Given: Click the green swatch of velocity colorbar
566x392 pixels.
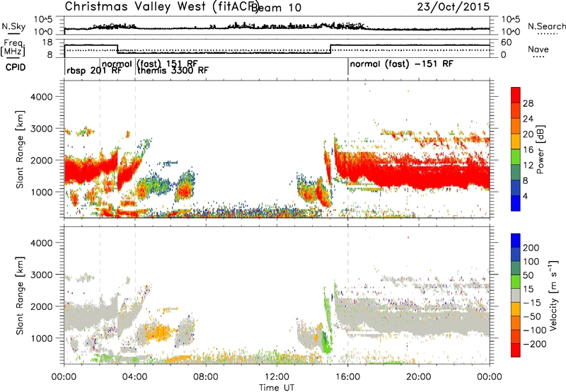Looking at the screenshot, I should [x=516, y=282].
